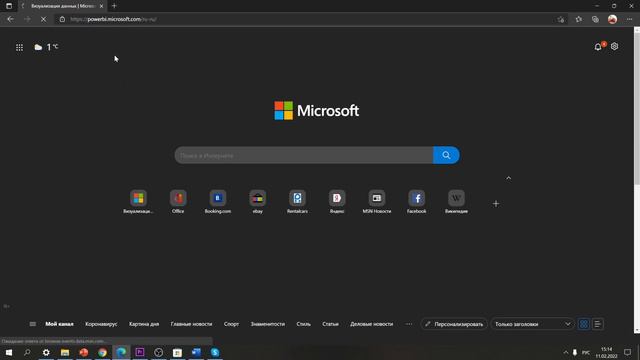640x360 pixels.
Task: Select the Коронавирус feed tab
Action: (101, 324)
